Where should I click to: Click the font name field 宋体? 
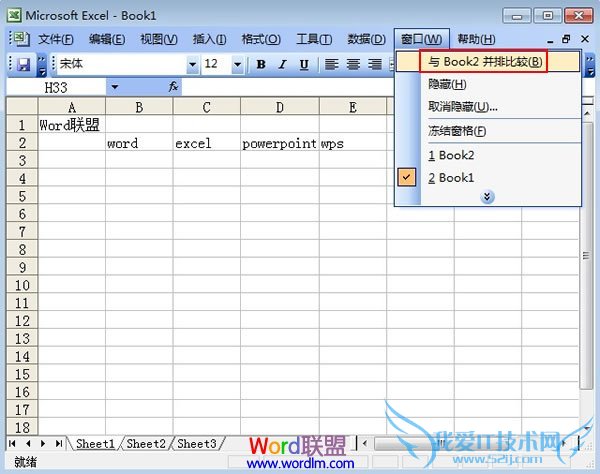pos(122,64)
